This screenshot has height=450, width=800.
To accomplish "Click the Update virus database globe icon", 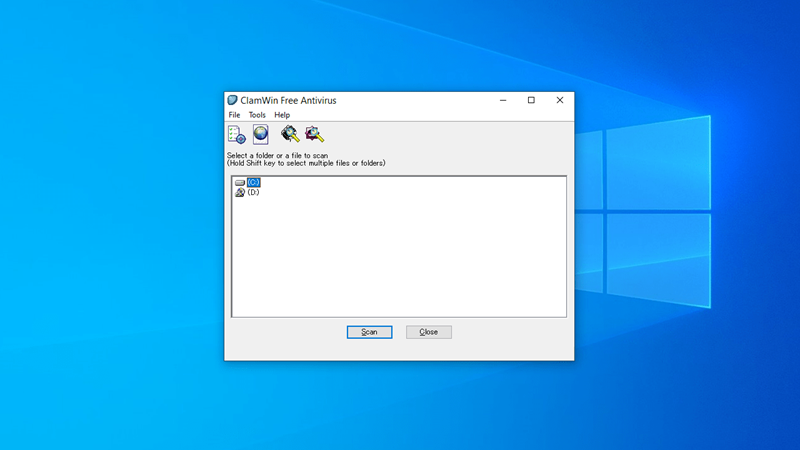I will tap(261, 134).
